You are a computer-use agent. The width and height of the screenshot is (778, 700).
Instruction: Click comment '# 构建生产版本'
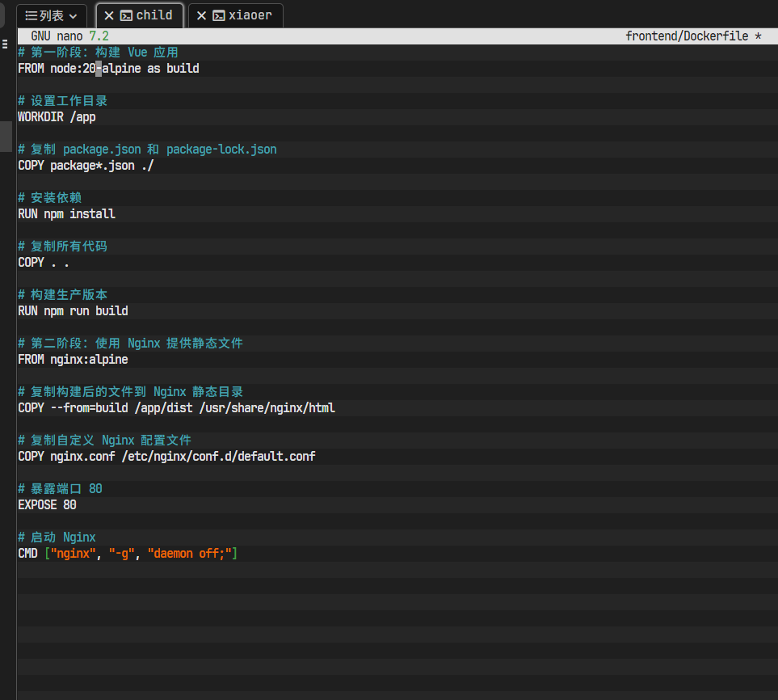click(x=62, y=295)
